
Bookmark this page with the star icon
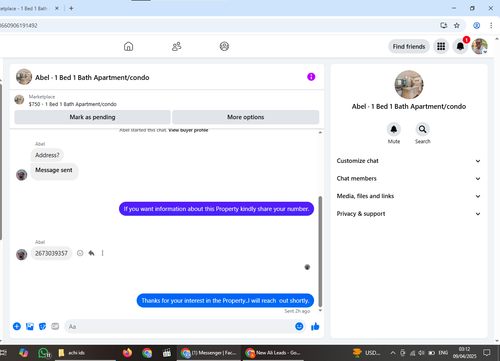(x=457, y=25)
